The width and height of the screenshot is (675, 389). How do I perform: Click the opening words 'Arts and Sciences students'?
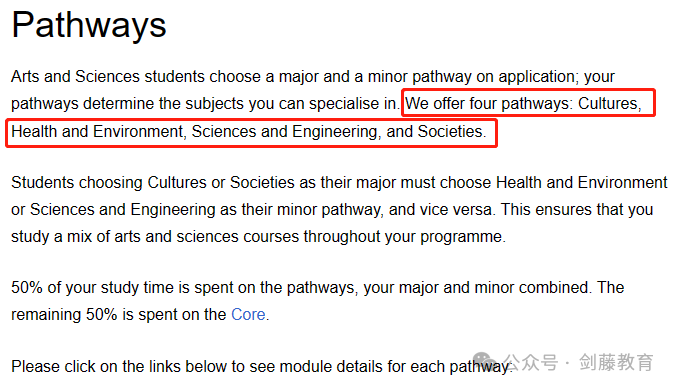(108, 77)
